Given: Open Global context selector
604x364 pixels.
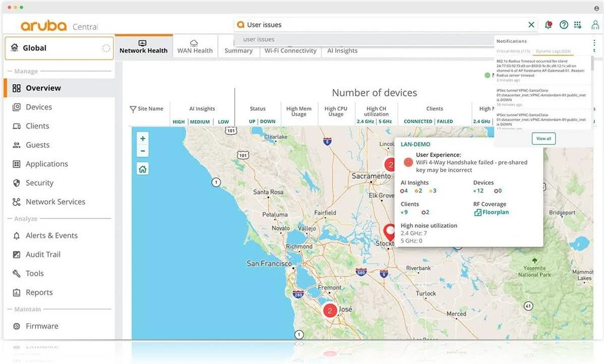Looking at the screenshot, I should (x=59, y=48).
